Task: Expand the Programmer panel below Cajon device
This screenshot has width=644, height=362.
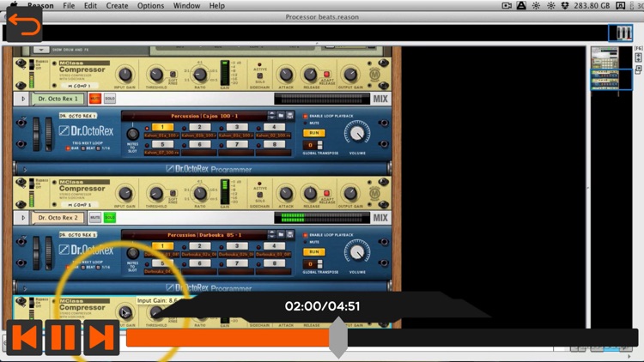Action: pos(25,169)
